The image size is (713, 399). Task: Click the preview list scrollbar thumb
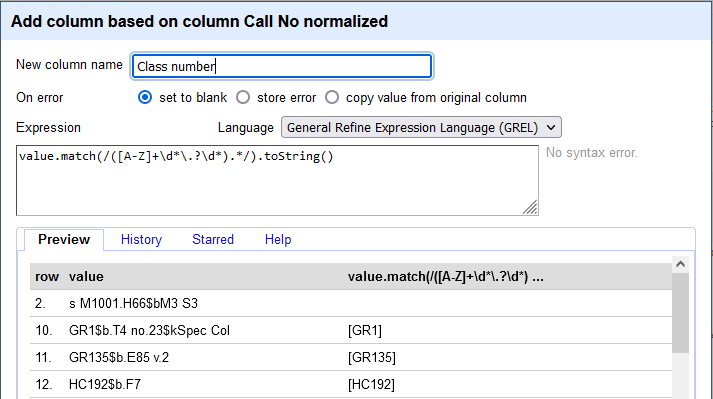(x=680, y=313)
